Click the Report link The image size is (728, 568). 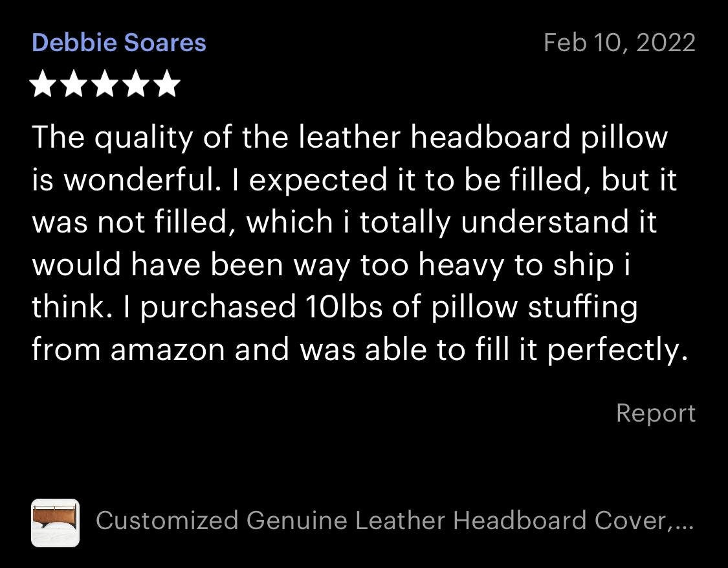pos(656,413)
